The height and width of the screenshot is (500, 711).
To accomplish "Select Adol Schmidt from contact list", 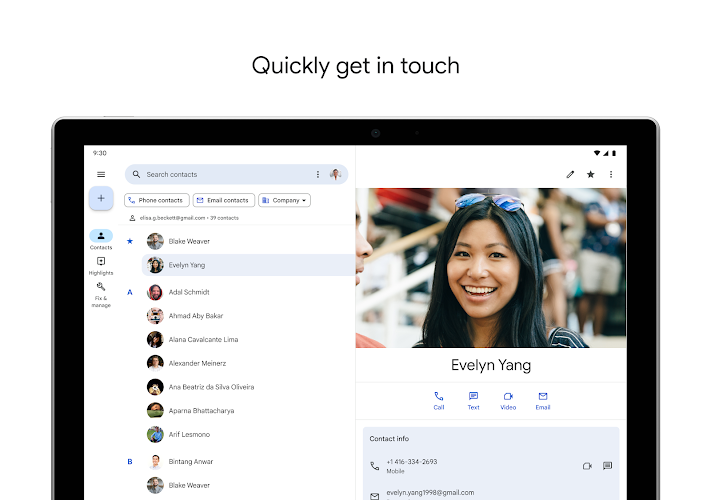I will [189, 292].
